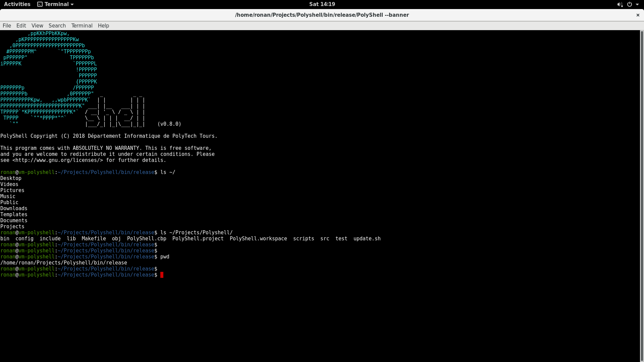This screenshot has height=362, width=644.
Task: Click the 'test' entry in listing
Action: tap(341, 239)
